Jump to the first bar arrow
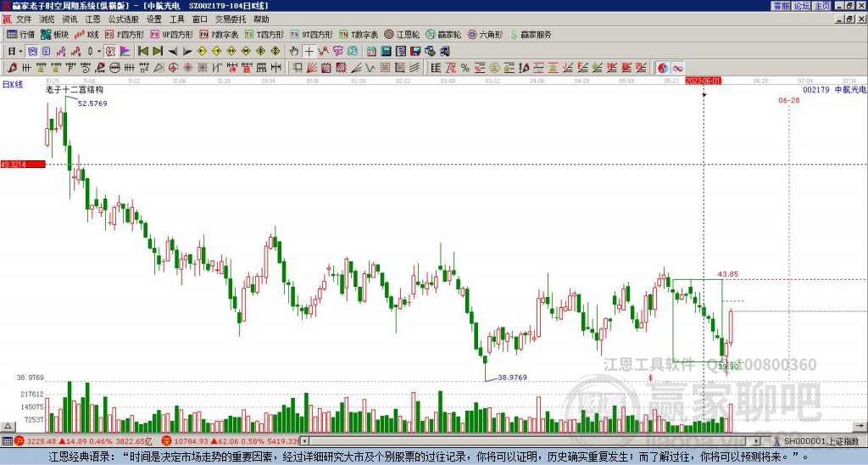This screenshot has height=465, width=868. (x=142, y=51)
